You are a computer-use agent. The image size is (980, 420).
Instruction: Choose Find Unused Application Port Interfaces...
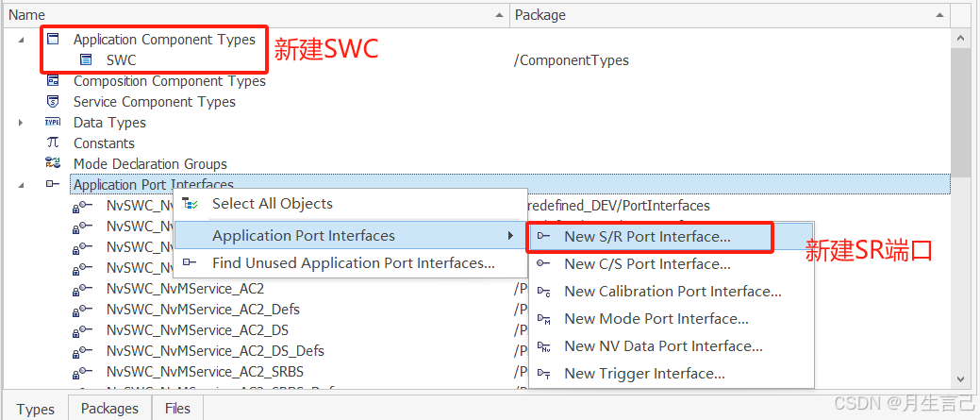pyautogui.click(x=351, y=263)
